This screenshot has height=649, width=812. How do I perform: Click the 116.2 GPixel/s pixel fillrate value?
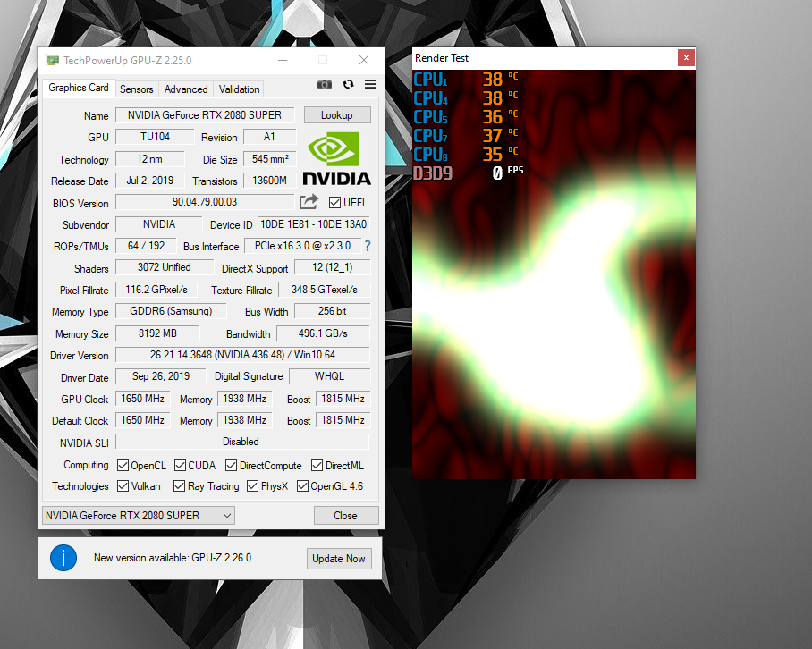156,290
